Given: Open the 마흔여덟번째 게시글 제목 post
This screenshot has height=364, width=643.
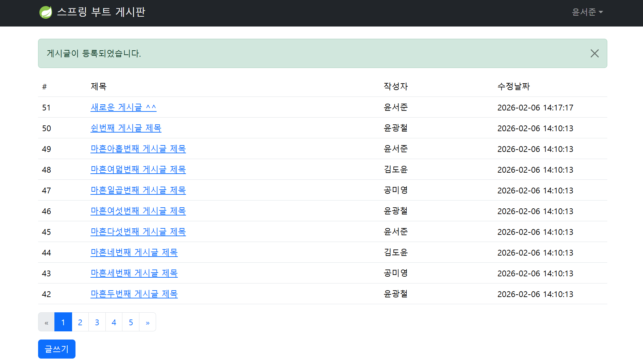Looking at the screenshot, I should [x=138, y=170].
